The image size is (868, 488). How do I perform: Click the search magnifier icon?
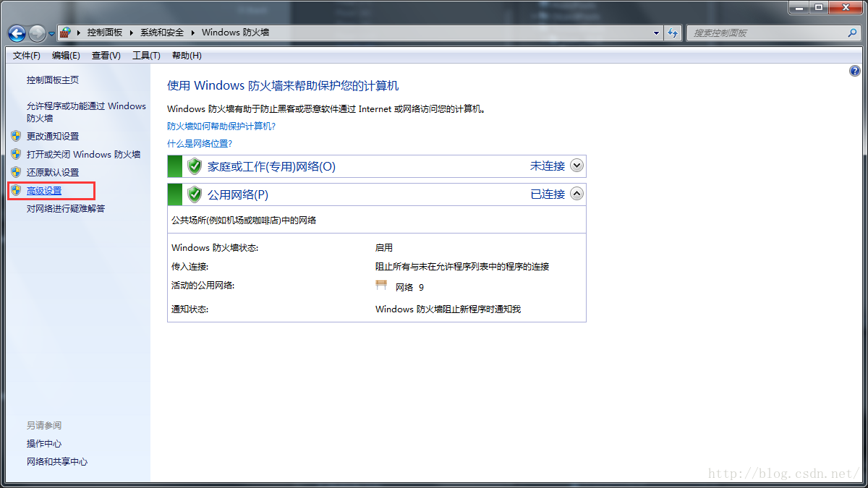pos(852,33)
